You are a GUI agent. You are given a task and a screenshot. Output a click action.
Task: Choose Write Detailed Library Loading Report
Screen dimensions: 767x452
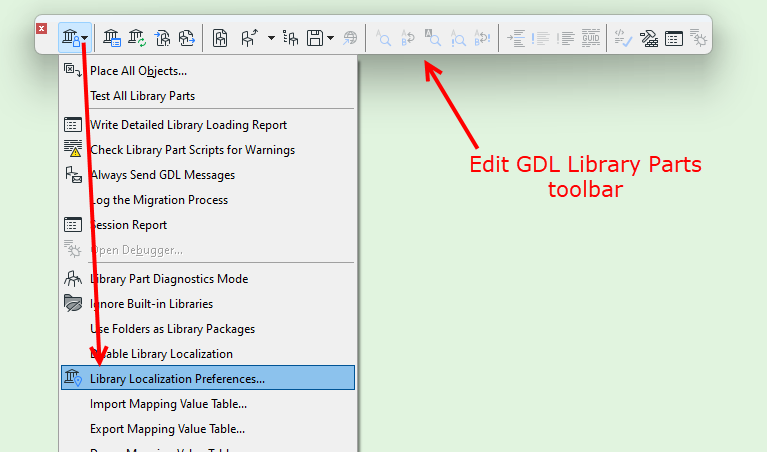[x=207, y=125]
